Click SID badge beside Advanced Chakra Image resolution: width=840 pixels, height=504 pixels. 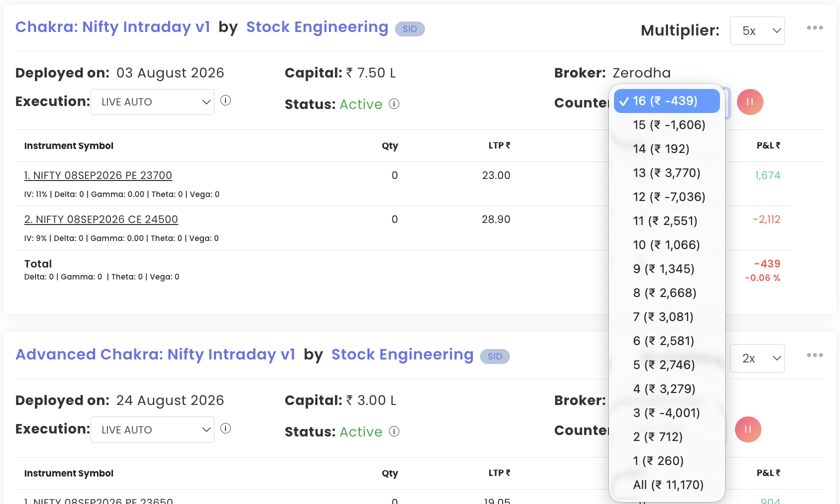[x=495, y=356]
